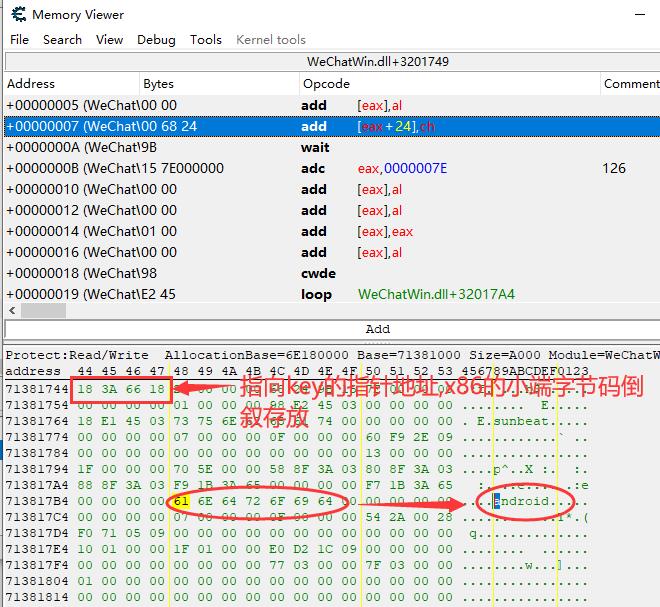Select highlighted row +00000007 add [eax+24],ch
The image size is (660, 607).
click(333, 126)
